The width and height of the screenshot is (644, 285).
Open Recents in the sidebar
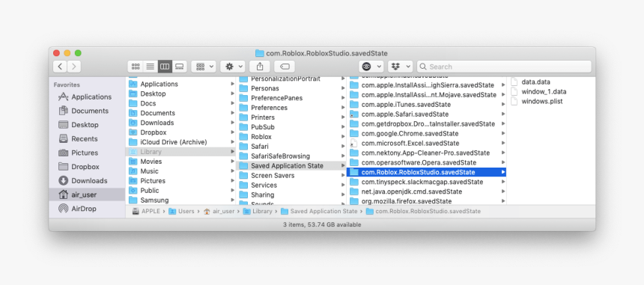79,138
